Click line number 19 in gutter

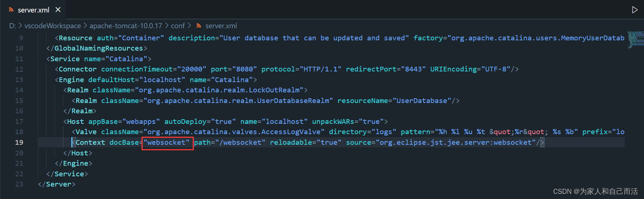(19, 143)
